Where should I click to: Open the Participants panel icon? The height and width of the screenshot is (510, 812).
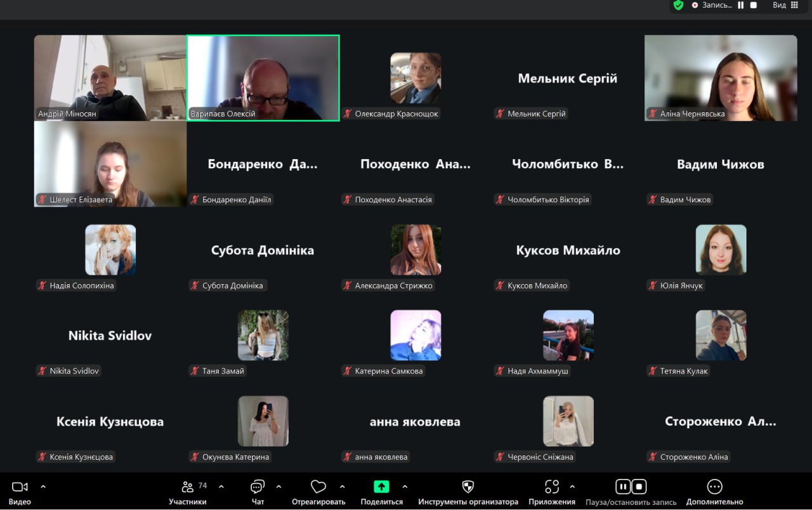(x=187, y=487)
